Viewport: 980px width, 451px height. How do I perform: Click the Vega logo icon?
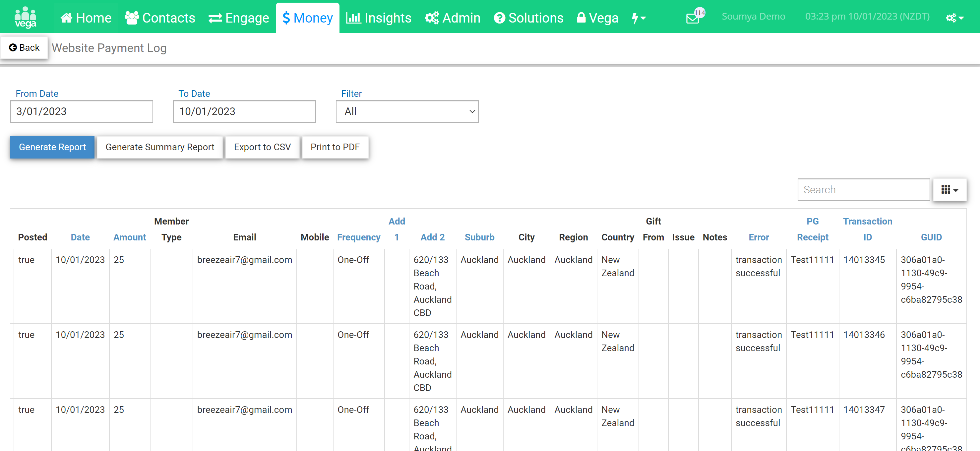(x=26, y=17)
